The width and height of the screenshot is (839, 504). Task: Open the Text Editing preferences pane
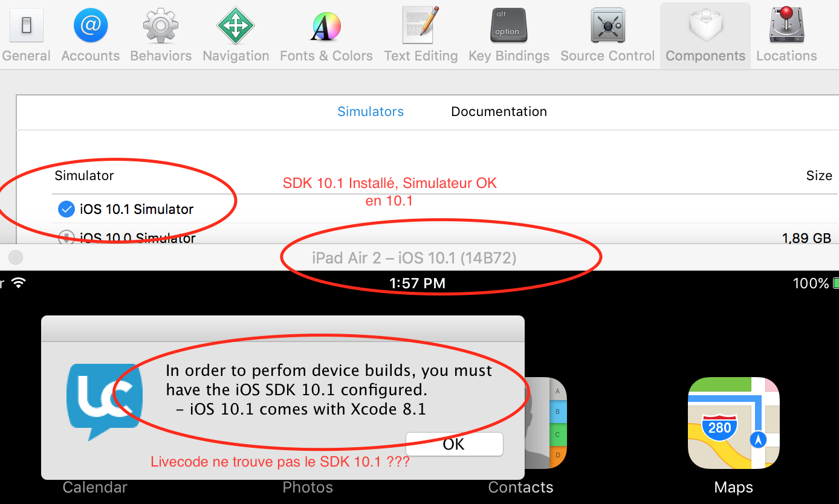pyautogui.click(x=421, y=34)
